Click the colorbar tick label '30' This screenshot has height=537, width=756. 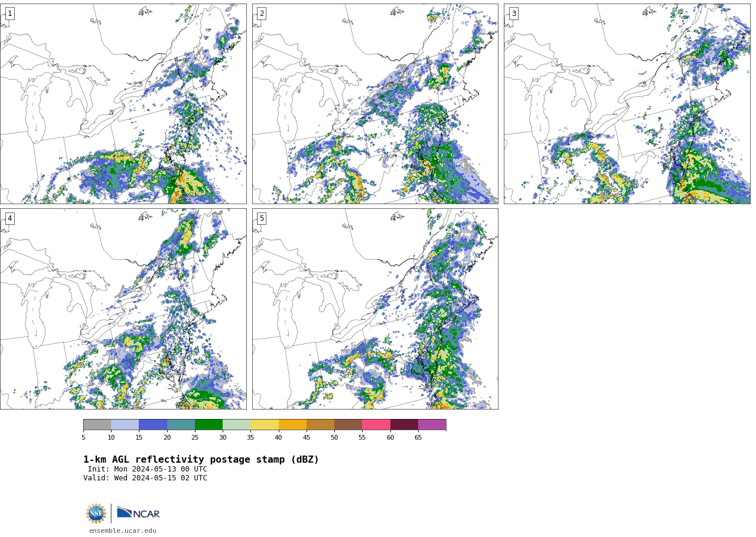click(223, 437)
